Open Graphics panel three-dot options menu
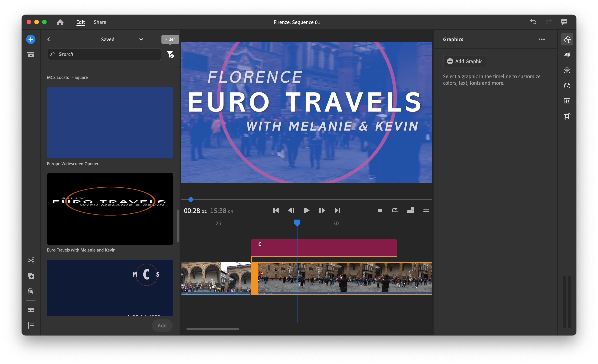598x364 pixels. (x=541, y=39)
